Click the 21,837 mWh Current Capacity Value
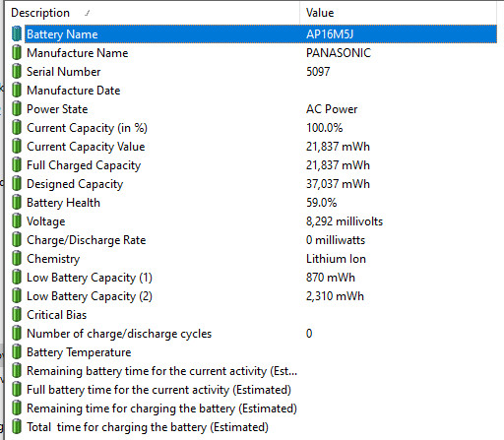 point(338,147)
